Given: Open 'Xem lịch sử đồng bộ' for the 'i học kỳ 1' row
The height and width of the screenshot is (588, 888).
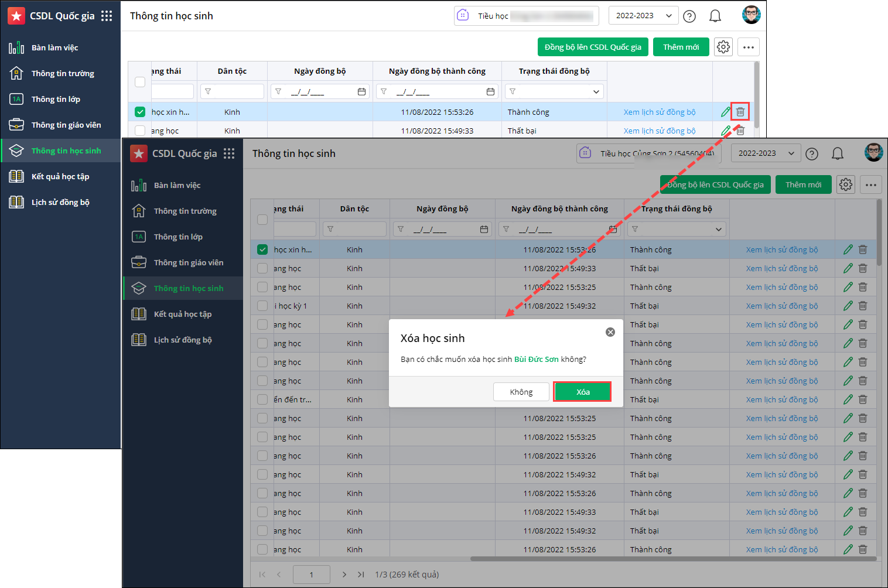Looking at the screenshot, I should point(782,306).
